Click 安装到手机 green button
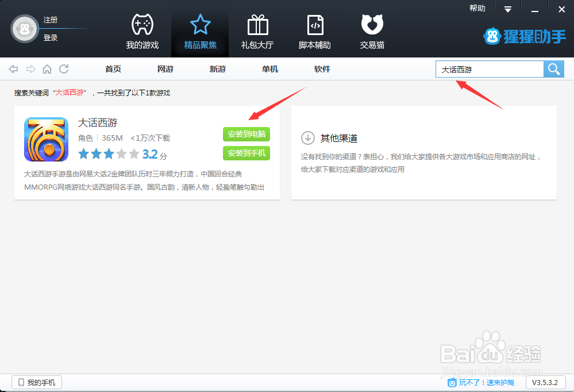 pos(246,153)
